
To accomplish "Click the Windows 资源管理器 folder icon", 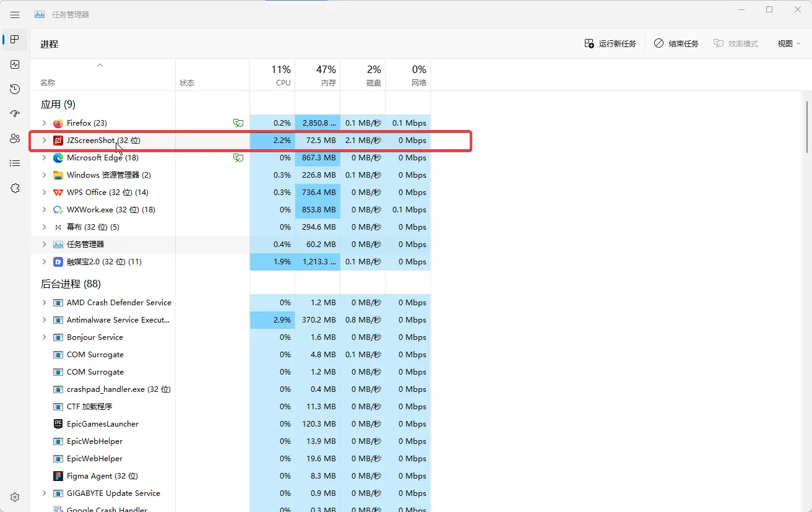I will tap(58, 175).
